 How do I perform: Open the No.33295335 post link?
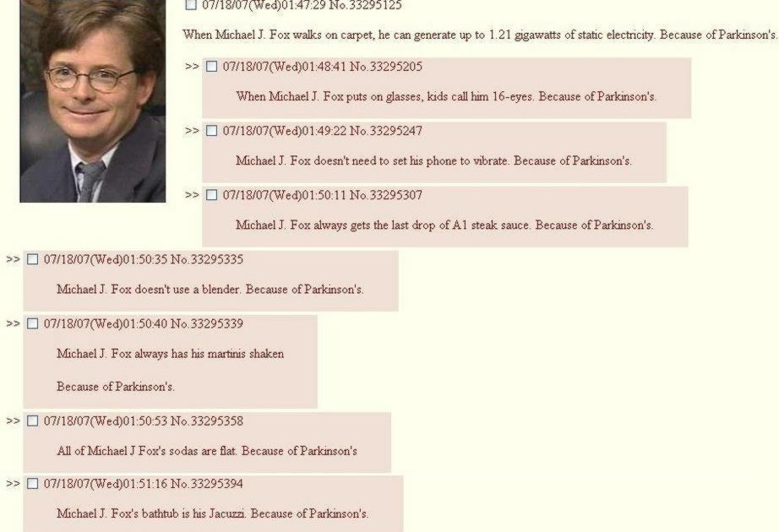tap(207, 260)
